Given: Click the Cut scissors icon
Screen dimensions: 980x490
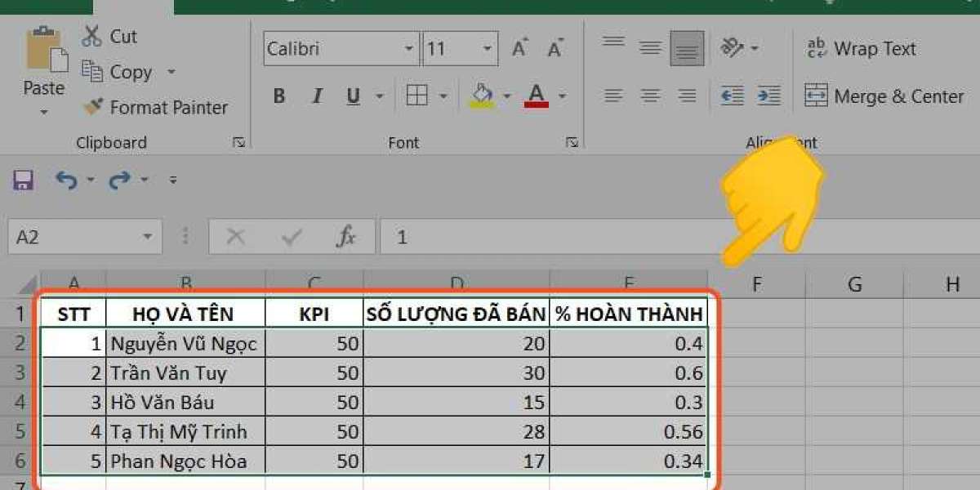Looking at the screenshot, I should (x=91, y=37).
